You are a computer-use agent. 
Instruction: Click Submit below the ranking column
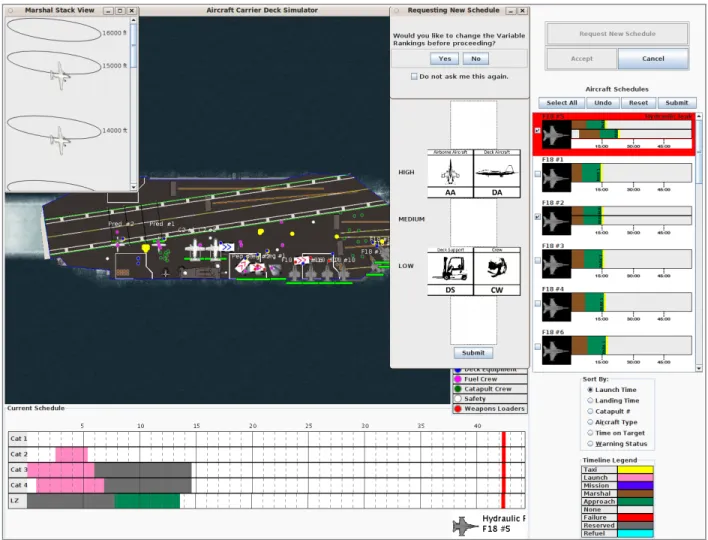pyautogui.click(x=473, y=353)
